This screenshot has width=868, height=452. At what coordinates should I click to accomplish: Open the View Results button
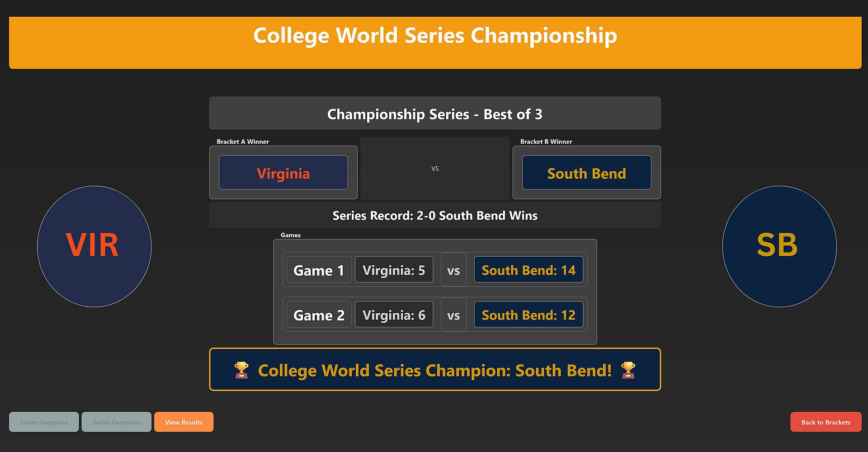[x=184, y=422]
